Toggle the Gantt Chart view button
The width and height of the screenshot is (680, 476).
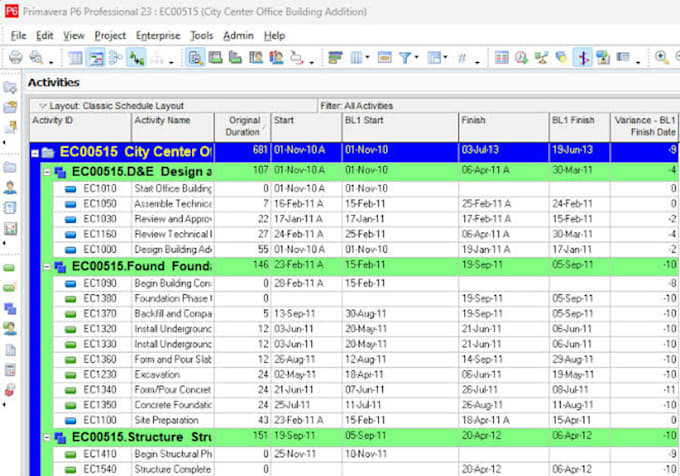[x=96, y=58]
